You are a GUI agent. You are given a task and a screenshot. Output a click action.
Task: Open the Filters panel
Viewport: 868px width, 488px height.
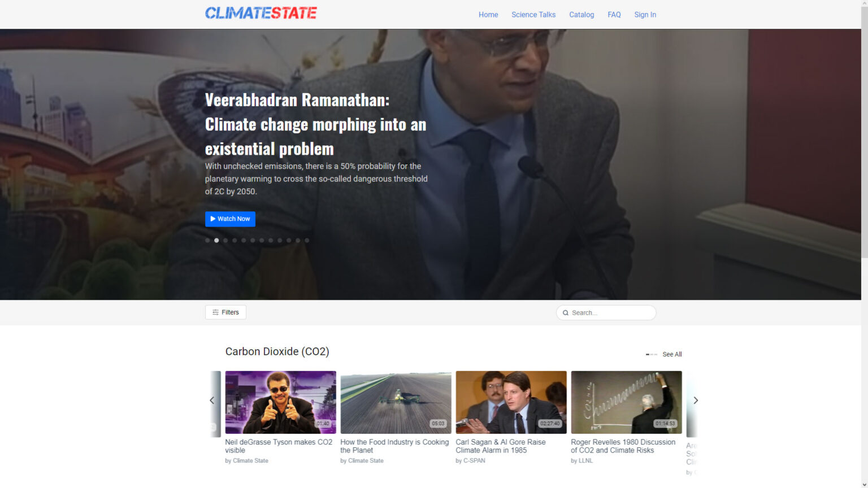point(225,312)
